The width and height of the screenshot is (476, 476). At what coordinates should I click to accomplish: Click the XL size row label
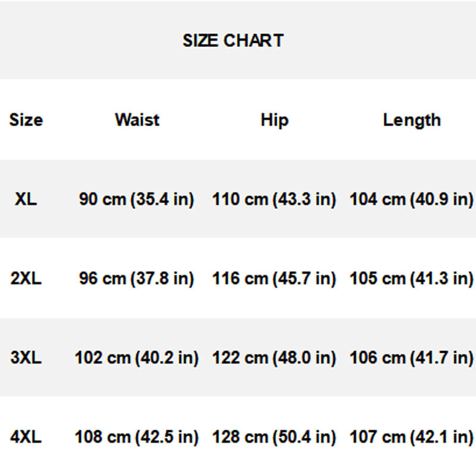(x=26, y=199)
